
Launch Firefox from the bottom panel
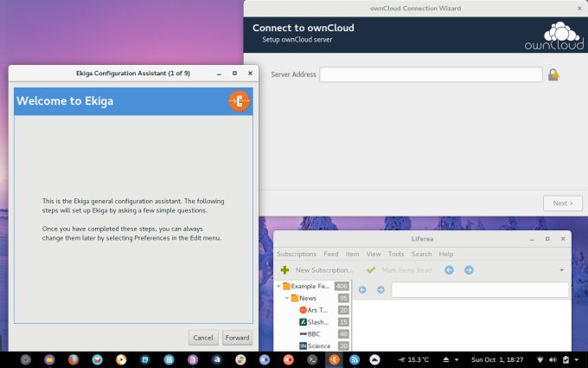click(x=73, y=359)
